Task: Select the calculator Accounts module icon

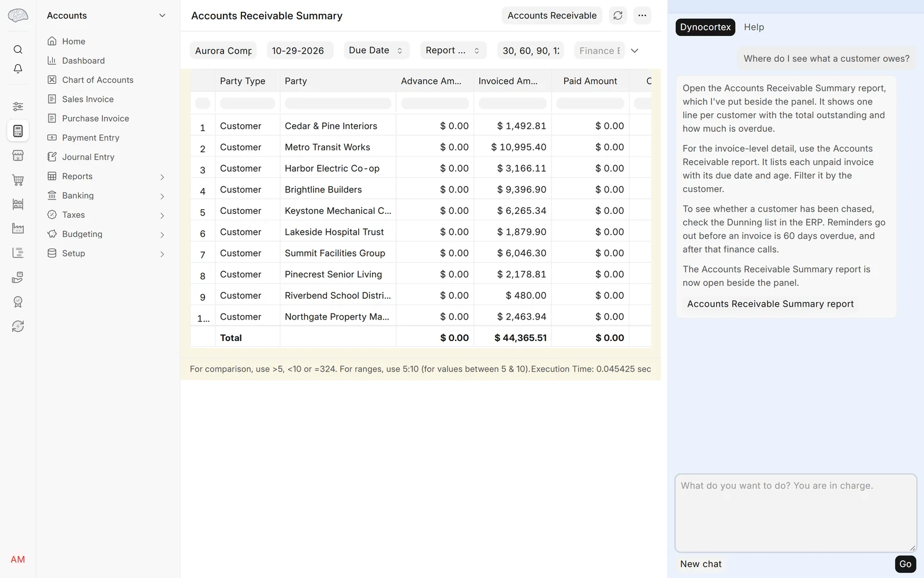Action: (x=18, y=131)
